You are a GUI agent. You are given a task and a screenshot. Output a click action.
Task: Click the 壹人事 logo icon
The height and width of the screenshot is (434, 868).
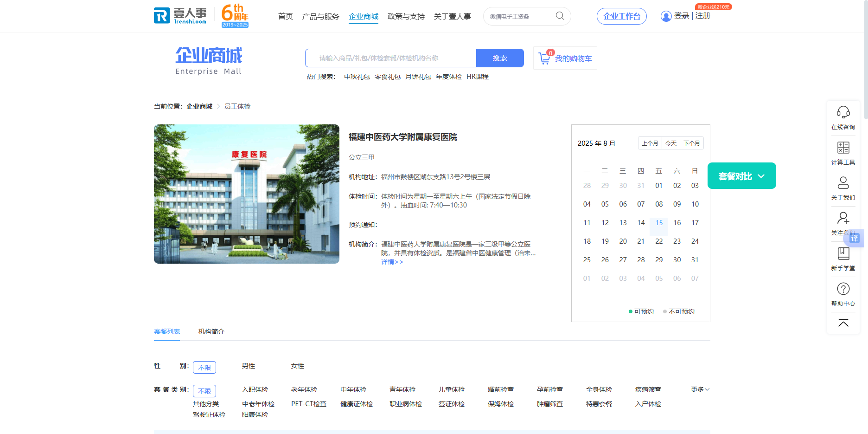180,16
